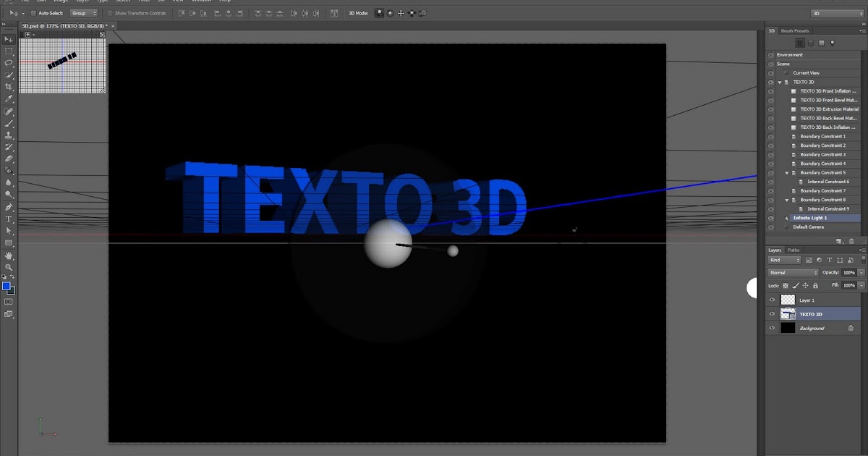Select the Lasso tool
Viewport: 868px width, 456px height.
(x=9, y=63)
